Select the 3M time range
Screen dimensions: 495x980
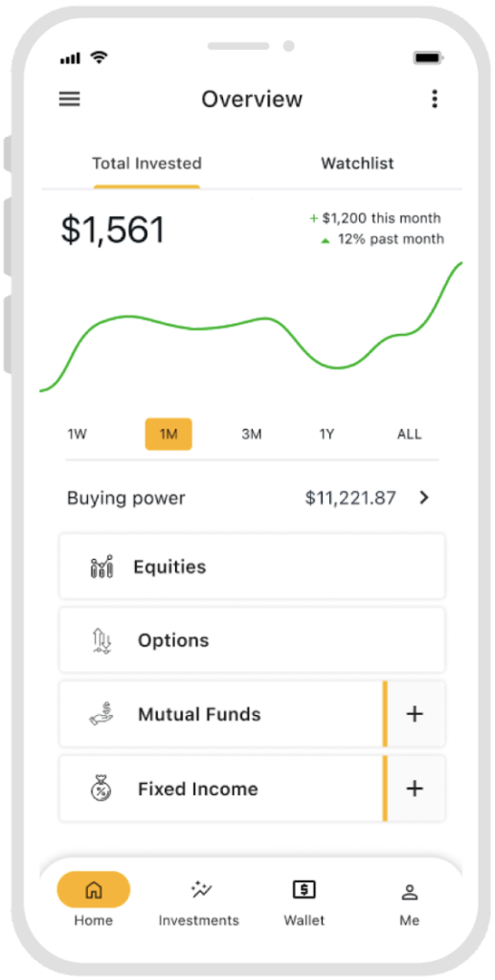point(251,434)
